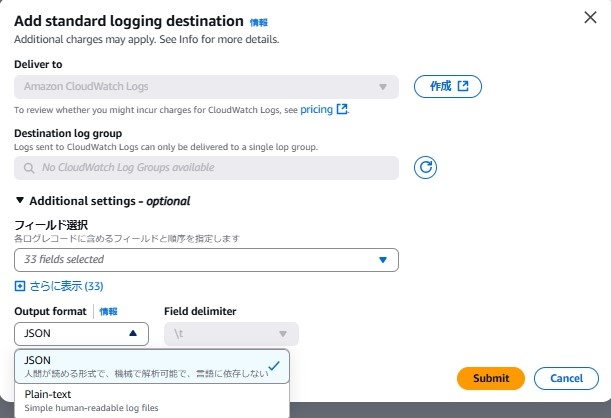Click the Submit button
Viewport: 611px width, 418px height.
(491, 378)
